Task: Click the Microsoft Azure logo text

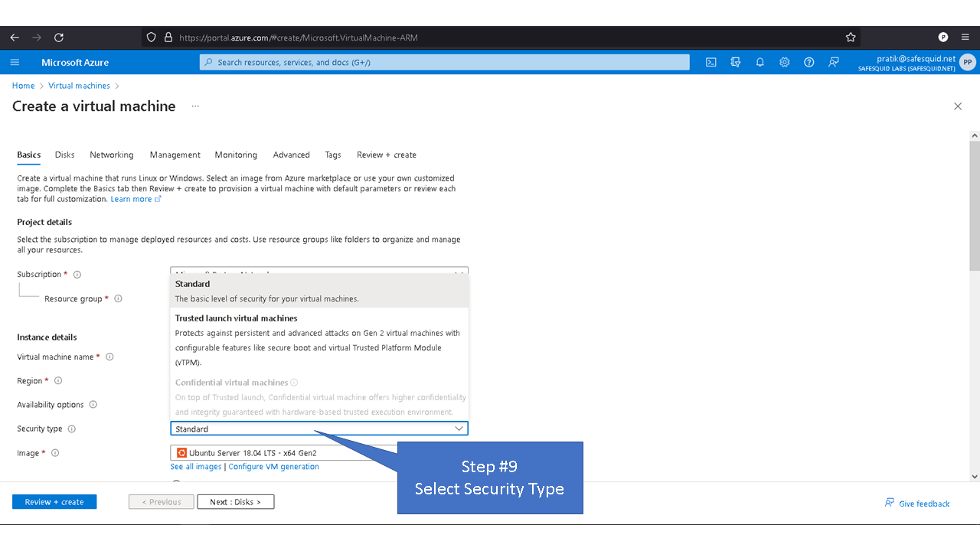Action: coord(75,63)
